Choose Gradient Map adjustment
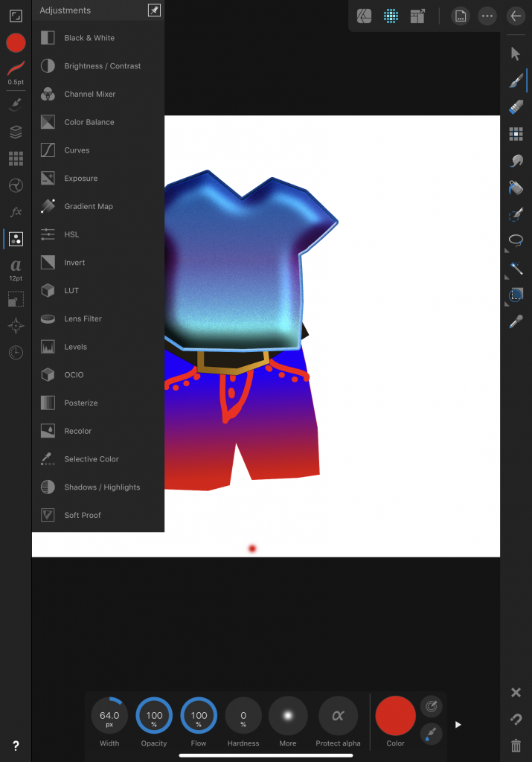532x762 pixels. click(98, 207)
